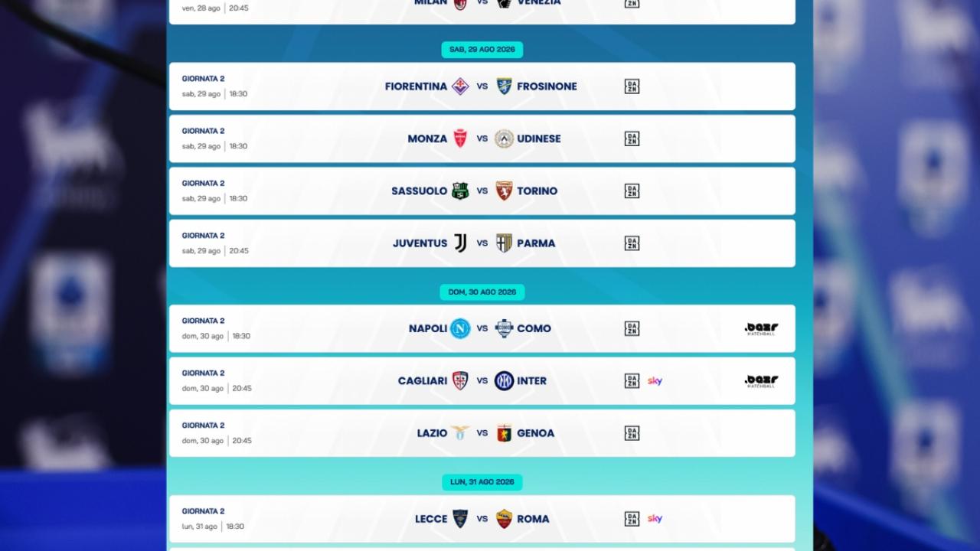Select the LUN, 31 AGO 2026 date label
The width and height of the screenshot is (980, 551).
[482, 482]
